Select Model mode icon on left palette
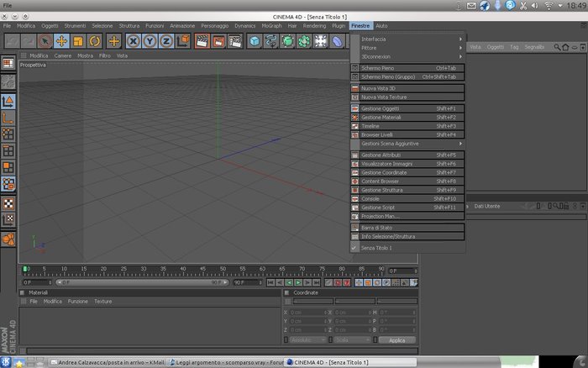This screenshot has height=368, width=588. [8, 102]
